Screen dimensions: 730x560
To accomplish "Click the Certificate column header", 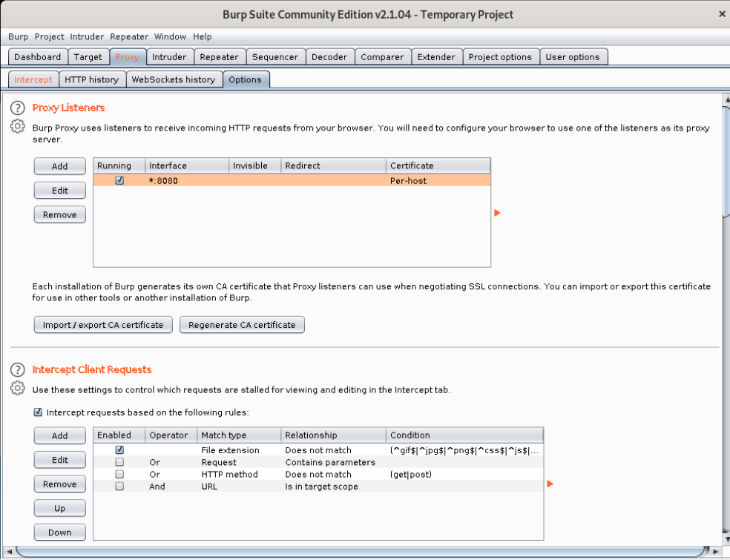I will tap(438, 165).
